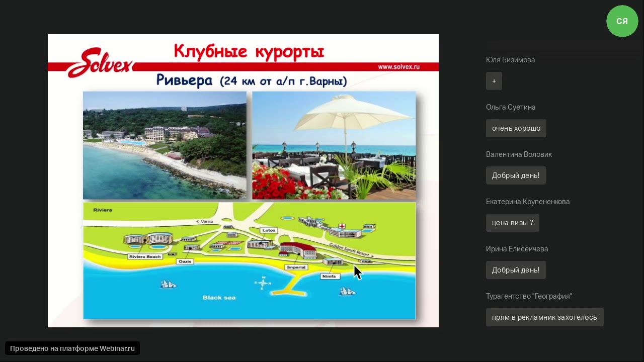Screen dimensions: 644x362
Task: Click Ирина Елисеичева's 'Добрый день!' message
Action: 516,270
